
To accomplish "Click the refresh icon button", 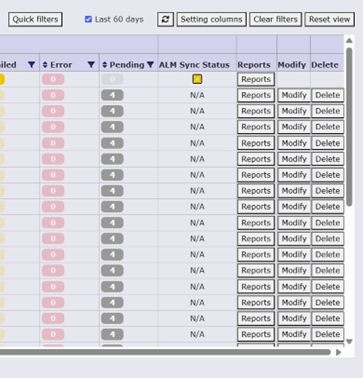I will (x=165, y=19).
